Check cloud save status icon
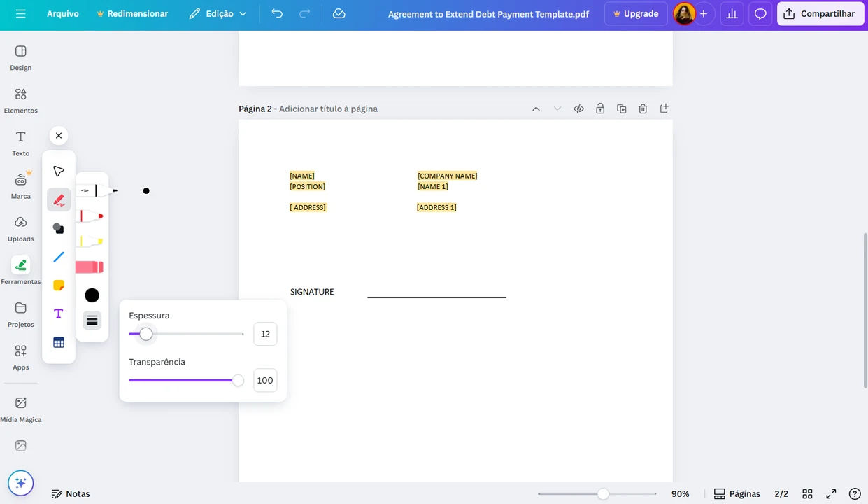This screenshot has height=504, width=868. pos(339,14)
